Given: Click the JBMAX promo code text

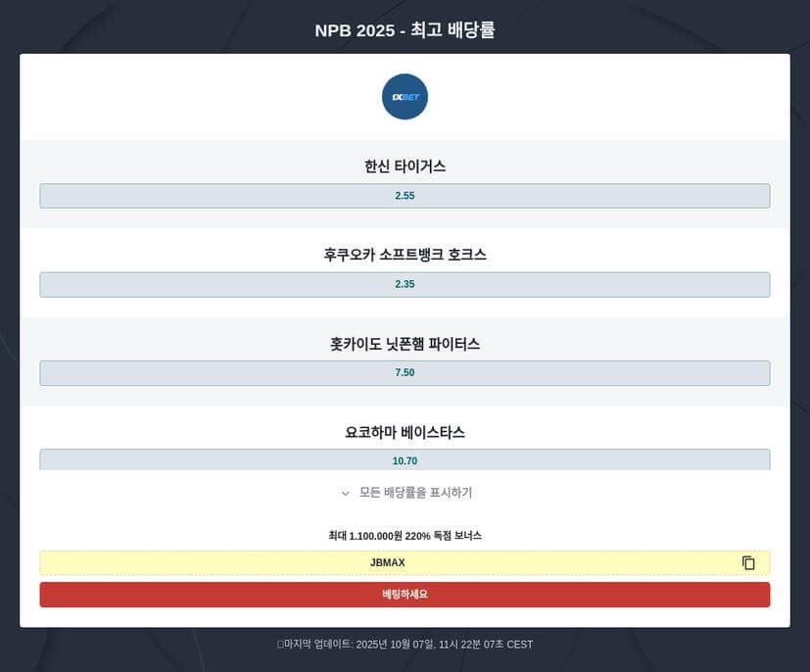Looking at the screenshot, I should [387, 563].
